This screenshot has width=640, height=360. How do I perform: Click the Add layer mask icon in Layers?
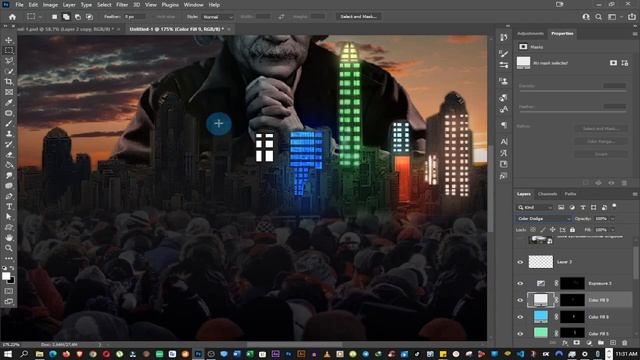tap(576, 343)
